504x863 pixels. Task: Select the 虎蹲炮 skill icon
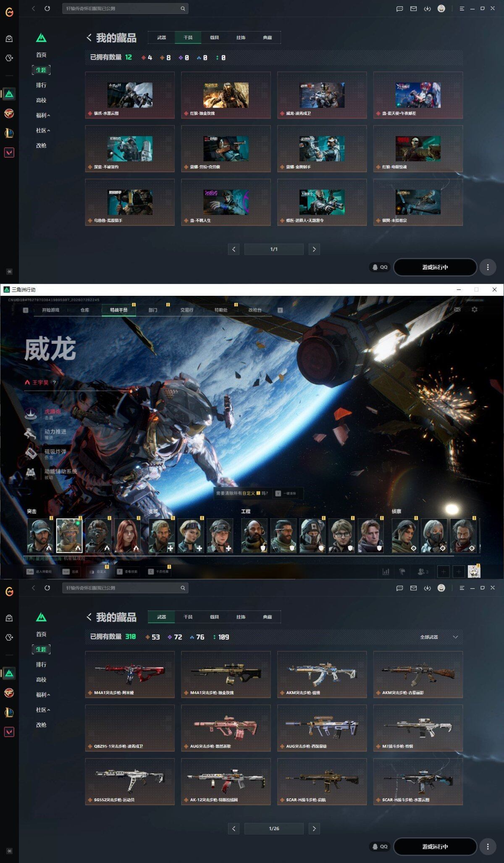(x=31, y=414)
